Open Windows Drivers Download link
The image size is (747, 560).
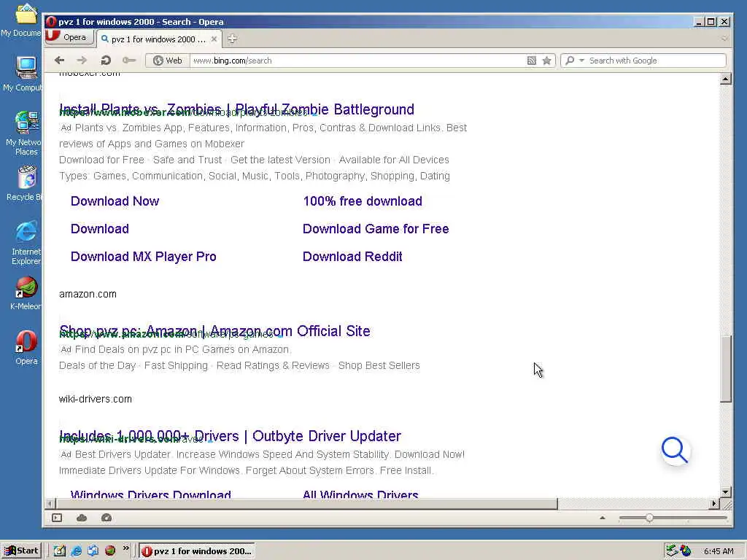(x=150, y=494)
